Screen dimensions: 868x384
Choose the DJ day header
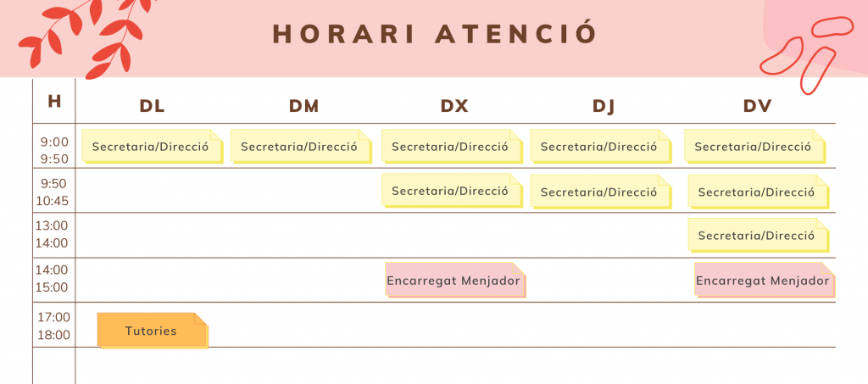(x=604, y=106)
